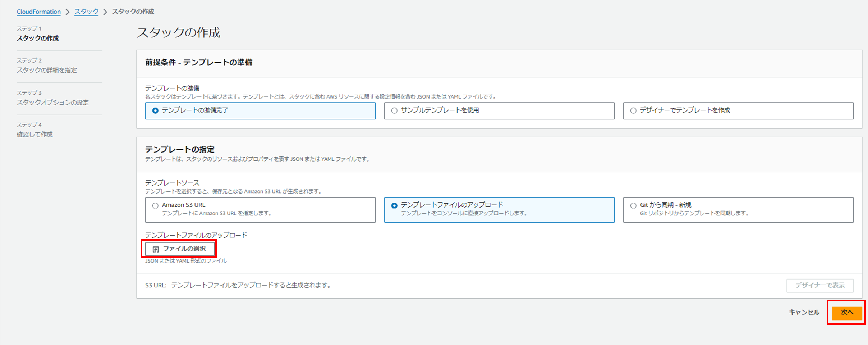
Task: Select ステップ 3 スタックオプションの設定
Action: coord(52,98)
